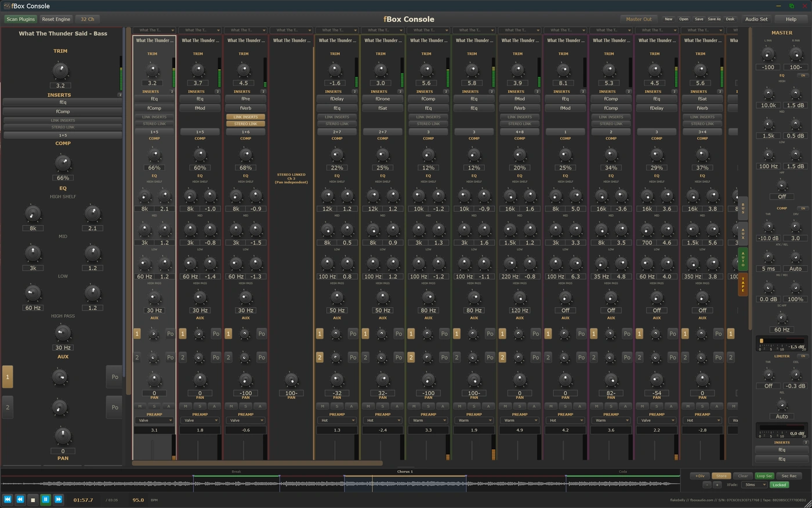The height and width of the screenshot is (508, 812).
Task: Click the Master limiter ceiling value -0.3 dB
Action: click(x=795, y=385)
